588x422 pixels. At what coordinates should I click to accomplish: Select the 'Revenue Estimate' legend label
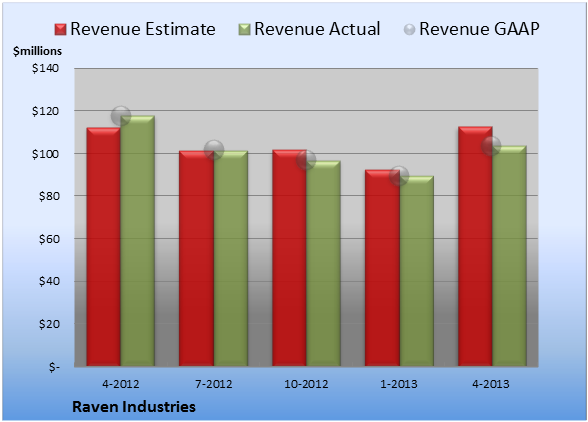[143, 29]
